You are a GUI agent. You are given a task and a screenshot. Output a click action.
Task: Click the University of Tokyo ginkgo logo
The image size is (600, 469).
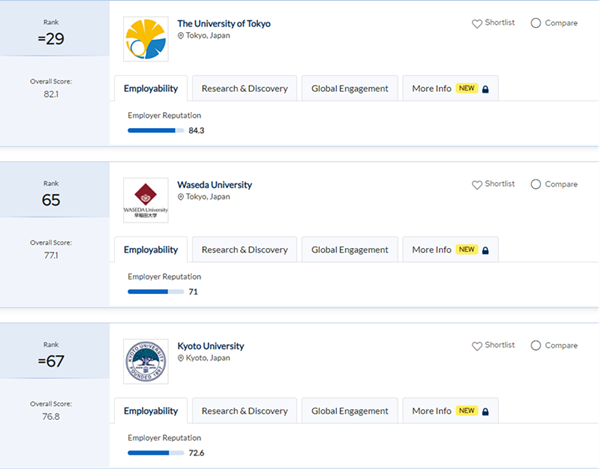pos(146,39)
